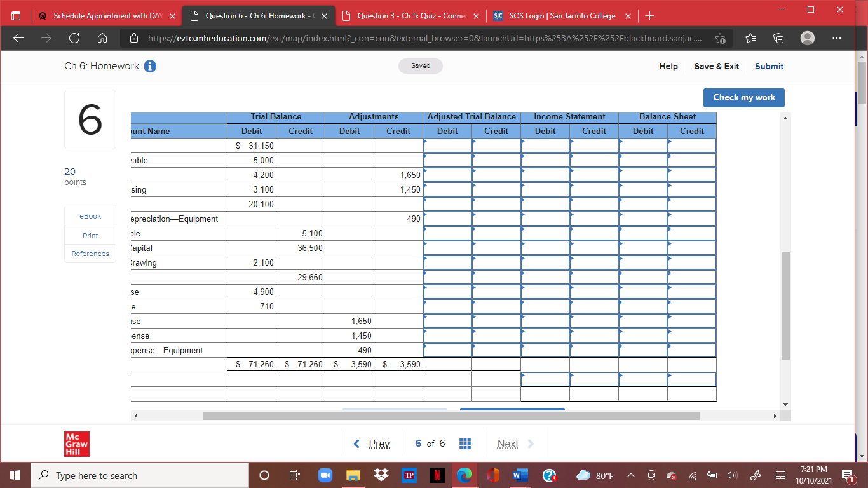Switch to SOS Login San Jacinto College tab
868x488 pixels.
pos(562,16)
